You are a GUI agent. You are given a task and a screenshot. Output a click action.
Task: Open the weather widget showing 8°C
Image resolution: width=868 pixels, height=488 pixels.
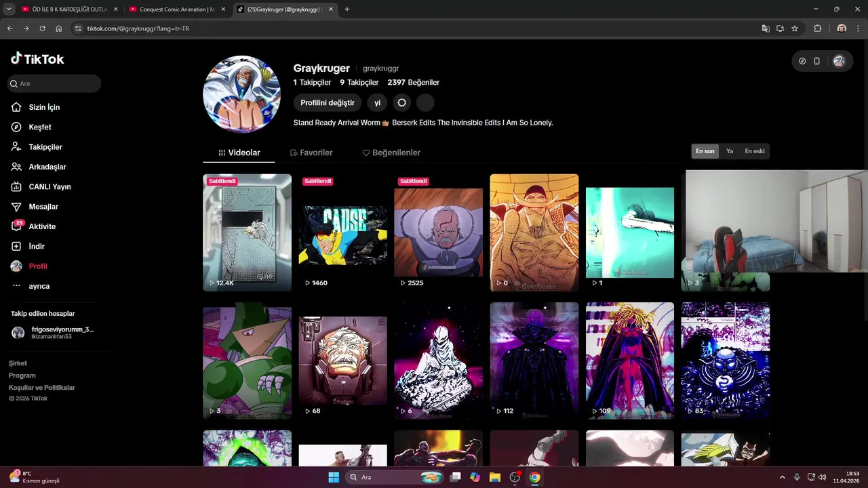(x=34, y=477)
